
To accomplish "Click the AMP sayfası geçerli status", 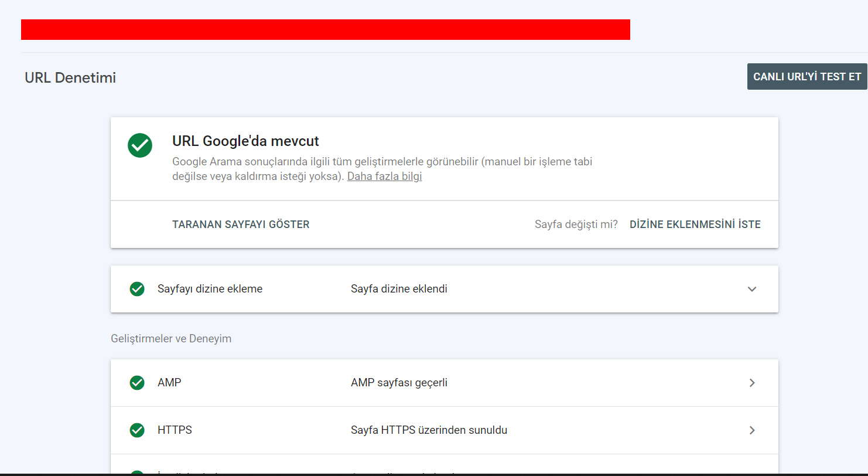I will point(399,383).
